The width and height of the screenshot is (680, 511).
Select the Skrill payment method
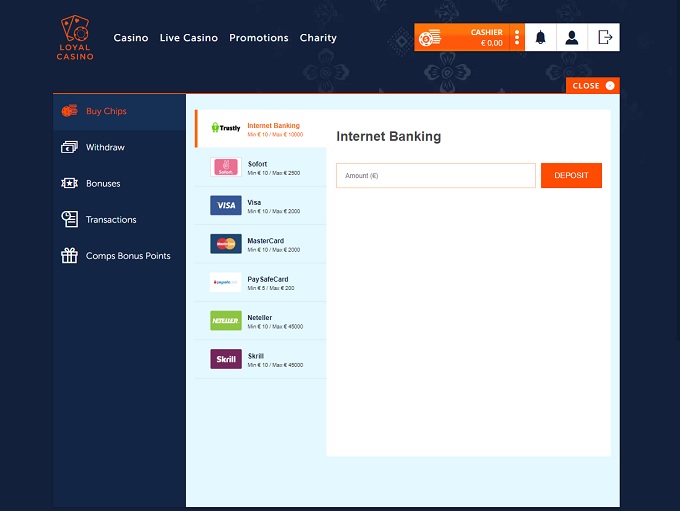coord(260,359)
